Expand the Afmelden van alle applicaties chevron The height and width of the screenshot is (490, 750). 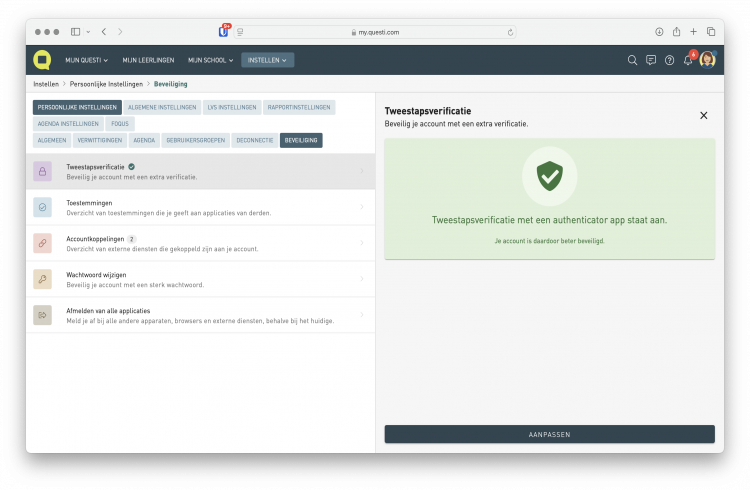click(362, 314)
